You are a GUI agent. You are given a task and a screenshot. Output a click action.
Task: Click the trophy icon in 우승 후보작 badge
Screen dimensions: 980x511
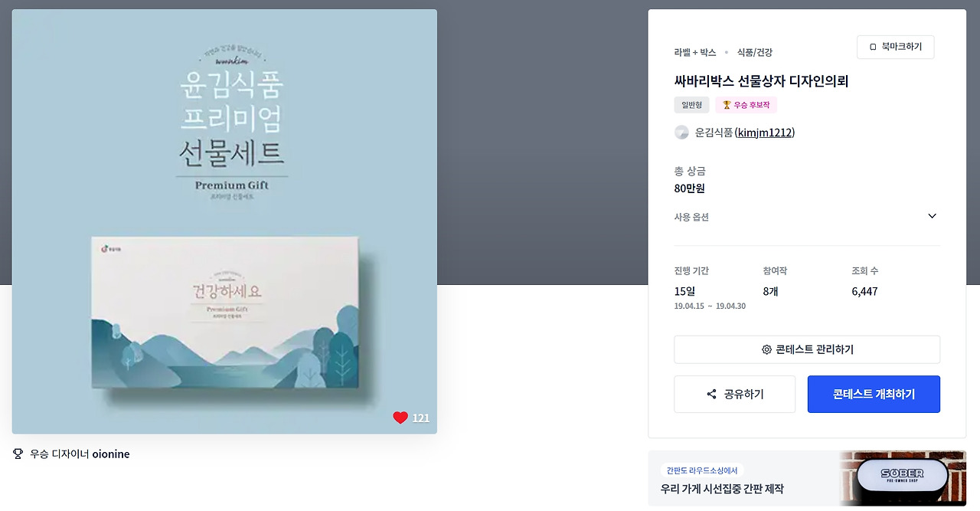pos(727,105)
